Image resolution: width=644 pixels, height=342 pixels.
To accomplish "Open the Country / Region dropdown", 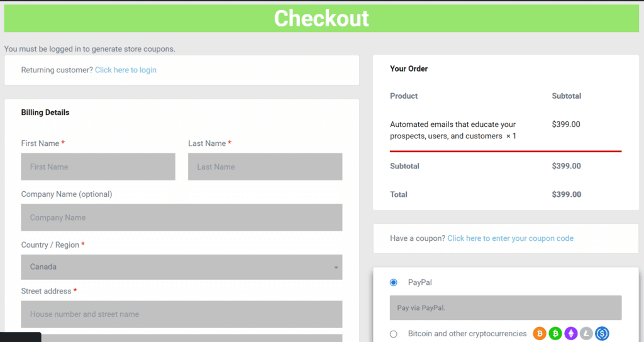I will click(182, 267).
